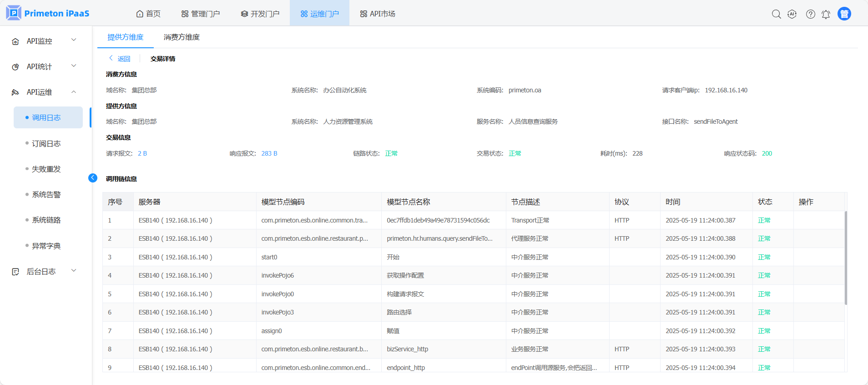Expand the API监控 menu
Screen dimensions: 868x385
click(x=74, y=41)
